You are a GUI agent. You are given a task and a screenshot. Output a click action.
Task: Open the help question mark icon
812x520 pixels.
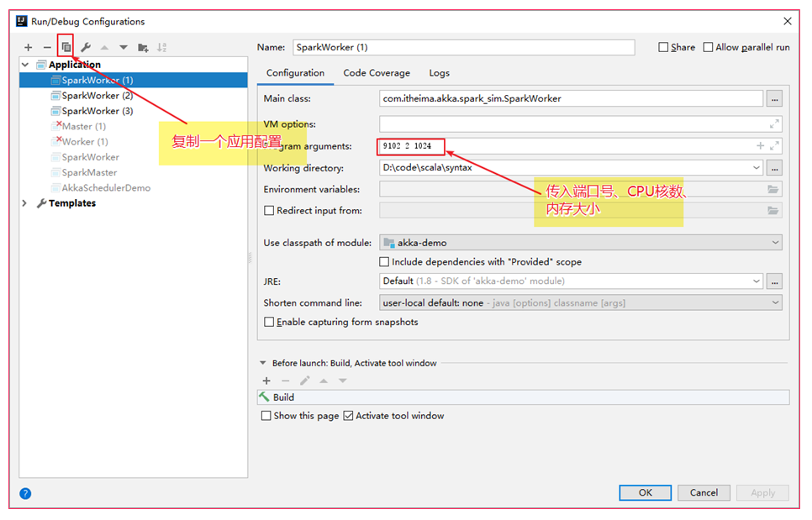pyautogui.click(x=25, y=493)
